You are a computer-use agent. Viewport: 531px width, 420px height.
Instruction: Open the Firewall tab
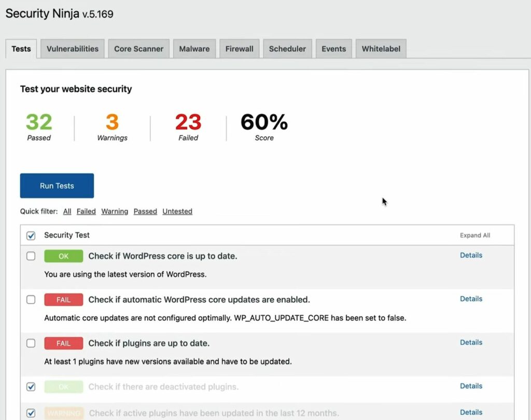pos(240,49)
